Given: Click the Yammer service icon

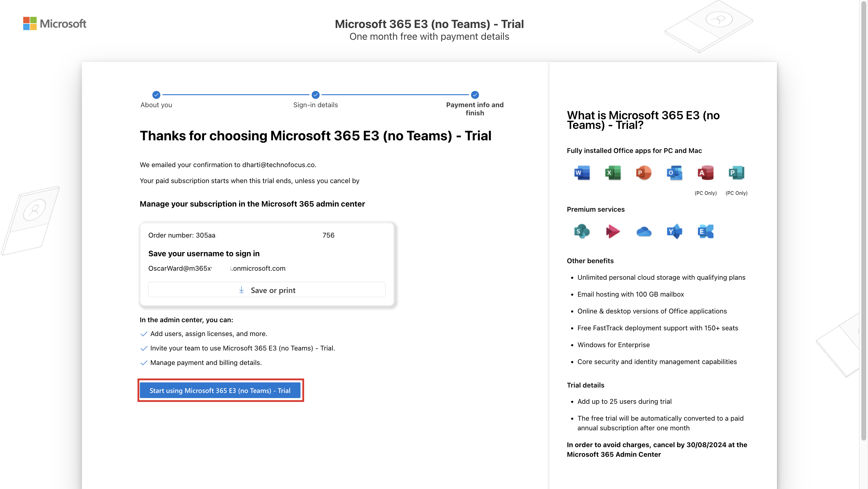Looking at the screenshot, I should [675, 231].
